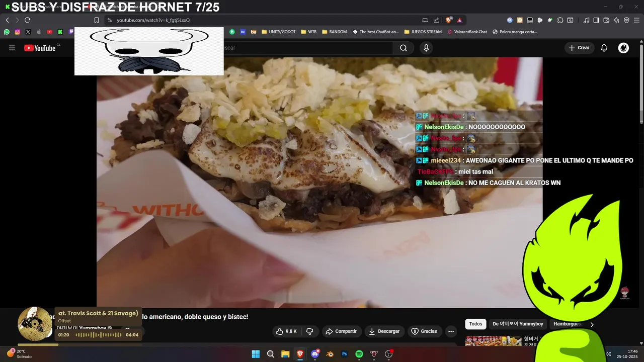644x362 pixels.
Task: Open the site settings icon beside the URL
Action: (109, 20)
